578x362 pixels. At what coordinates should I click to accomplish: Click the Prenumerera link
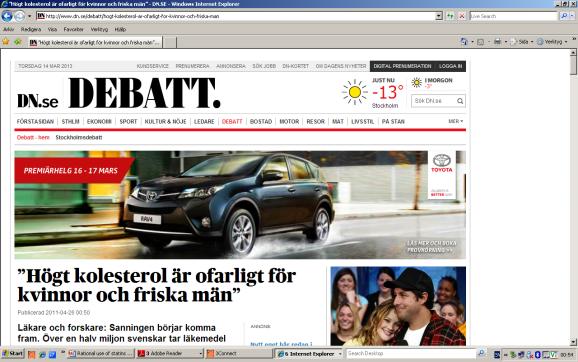point(192,66)
